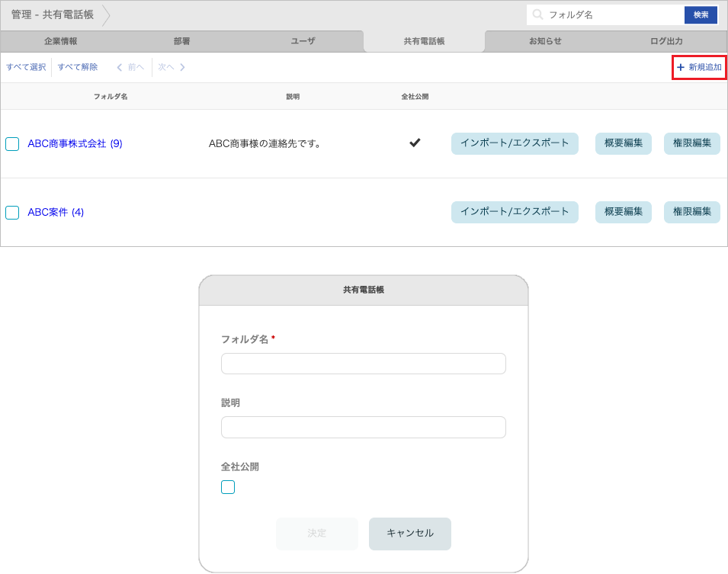Cancel the dialog with キャンセル
728x574 pixels.
coord(409,534)
